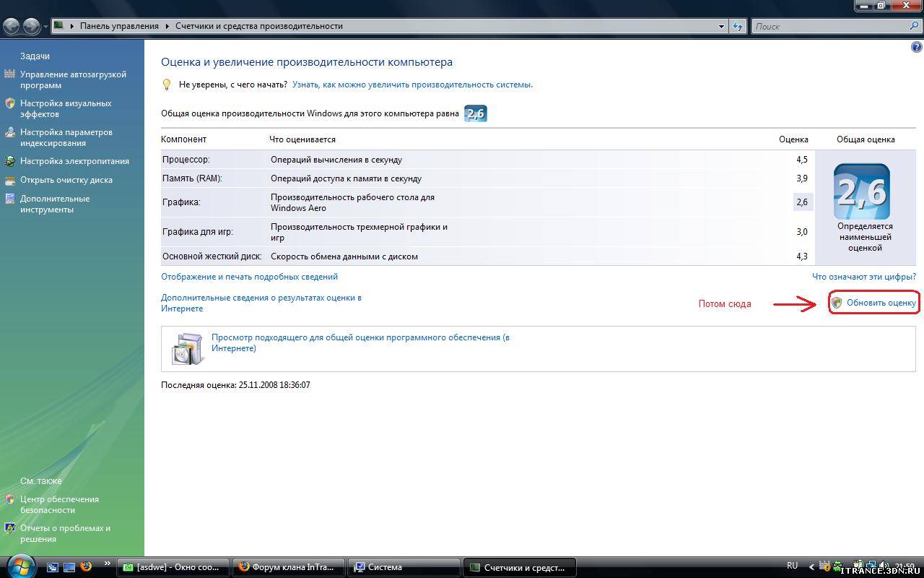Click the Поиск search field
Image resolution: width=924 pixels, height=578 pixels.
click(x=830, y=26)
